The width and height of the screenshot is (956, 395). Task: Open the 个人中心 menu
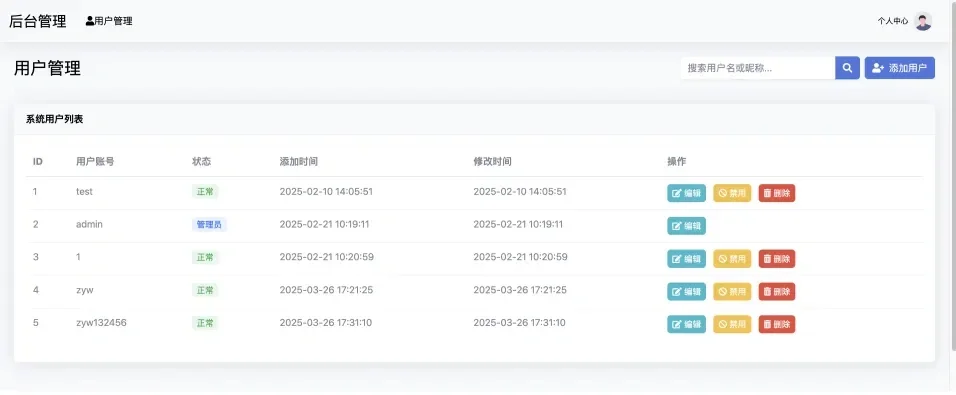coord(893,21)
